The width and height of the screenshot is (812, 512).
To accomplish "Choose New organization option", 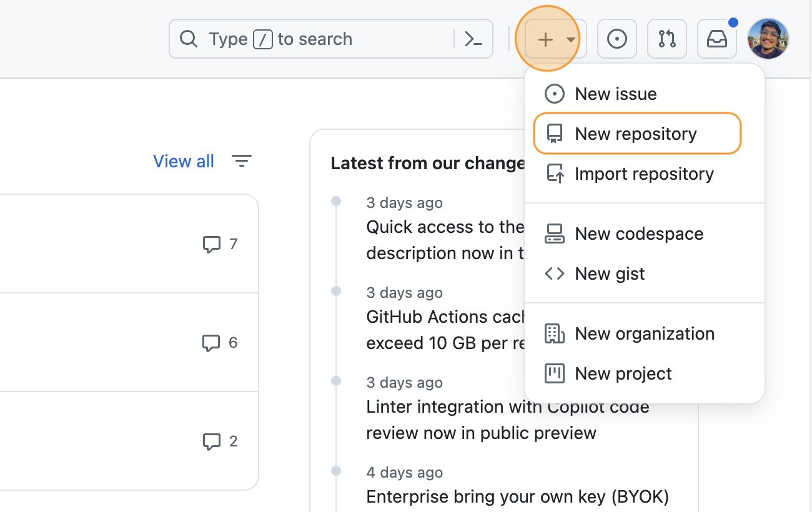I will [x=645, y=333].
